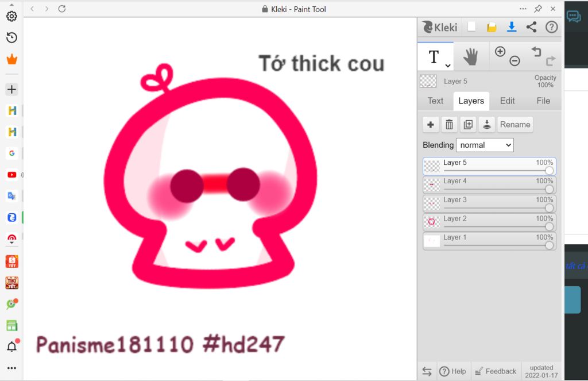Merge the layer down
The width and height of the screenshot is (588, 381).
[487, 125]
